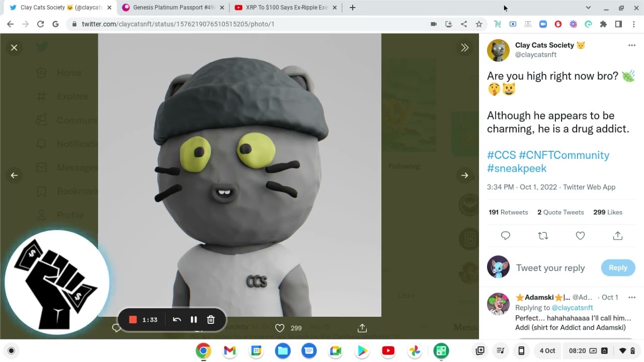The height and width of the screenshot is (362, 644).
Task: Click the share page icon in address bar
Action: coord(464,24)
